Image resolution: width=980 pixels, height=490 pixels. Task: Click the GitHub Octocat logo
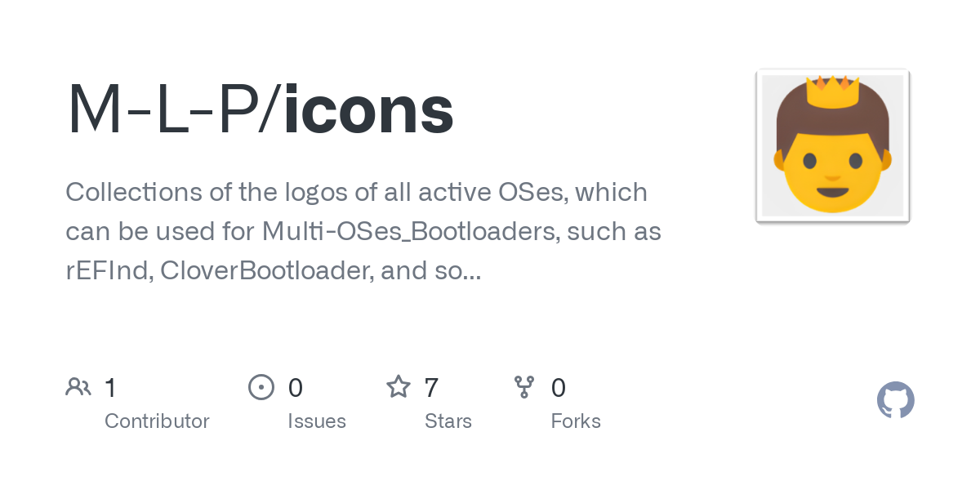(895, 400)
